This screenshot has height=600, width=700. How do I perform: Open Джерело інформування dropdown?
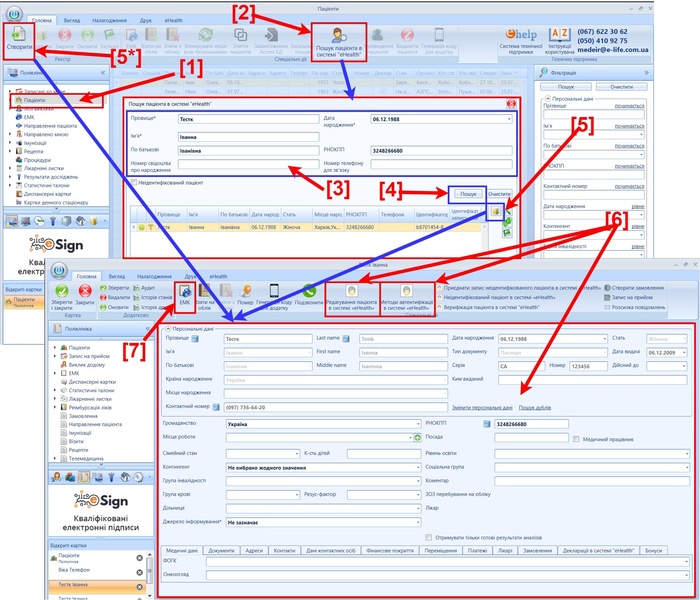(x=418, y=522)
